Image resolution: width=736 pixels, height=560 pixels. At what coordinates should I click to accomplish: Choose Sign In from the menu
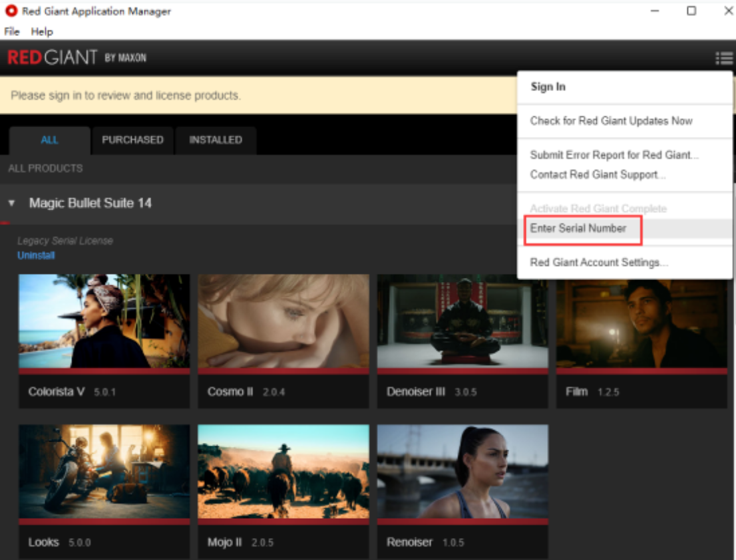click(548, 86)
